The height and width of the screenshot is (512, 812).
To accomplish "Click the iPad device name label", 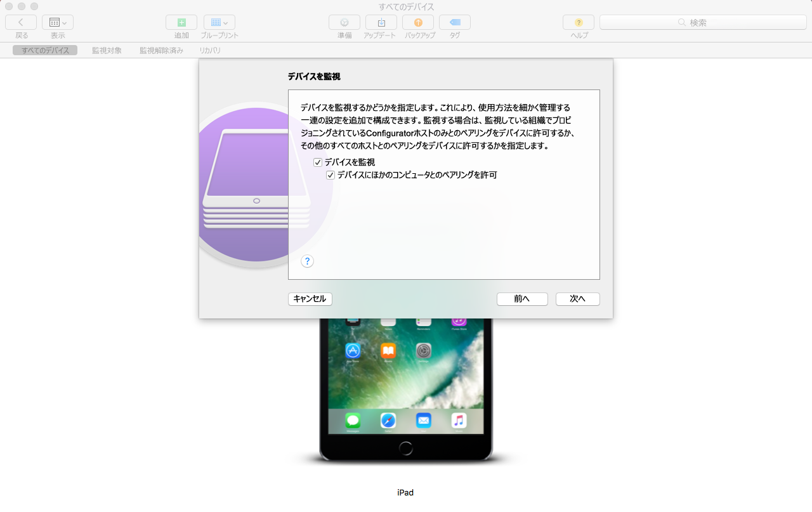I will (x=405, y=492).
